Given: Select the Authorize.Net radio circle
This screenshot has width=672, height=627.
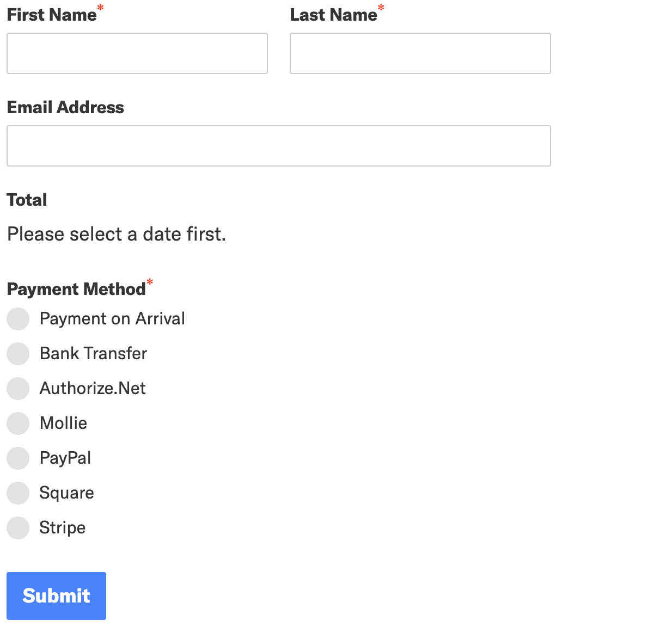Looking at the screenshot, I should (18, 389).
